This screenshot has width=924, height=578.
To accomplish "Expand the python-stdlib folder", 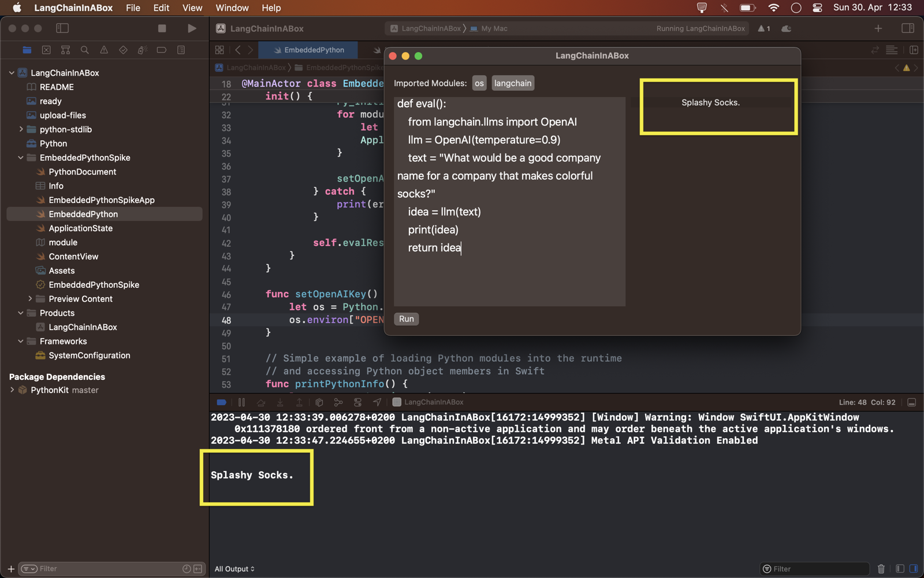I will coord(21,129).
